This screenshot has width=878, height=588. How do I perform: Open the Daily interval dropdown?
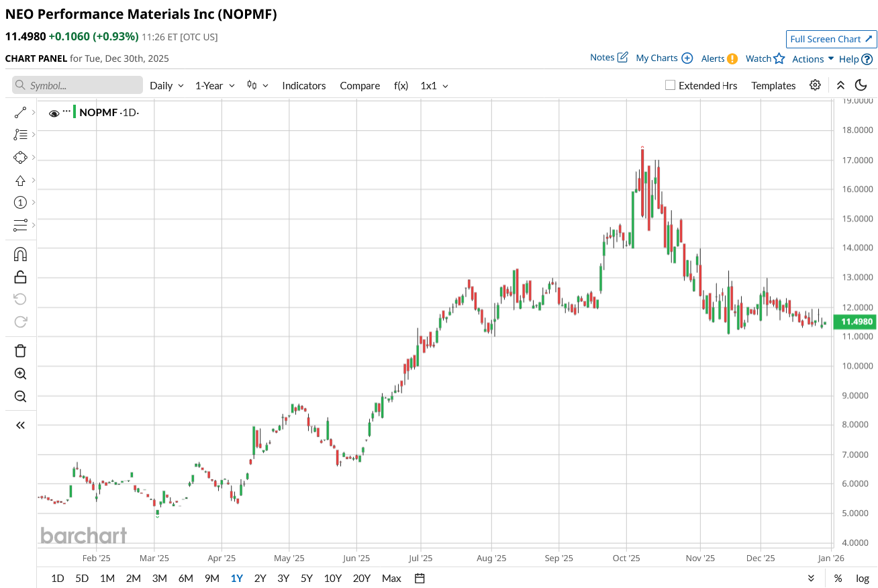point(166,86)
